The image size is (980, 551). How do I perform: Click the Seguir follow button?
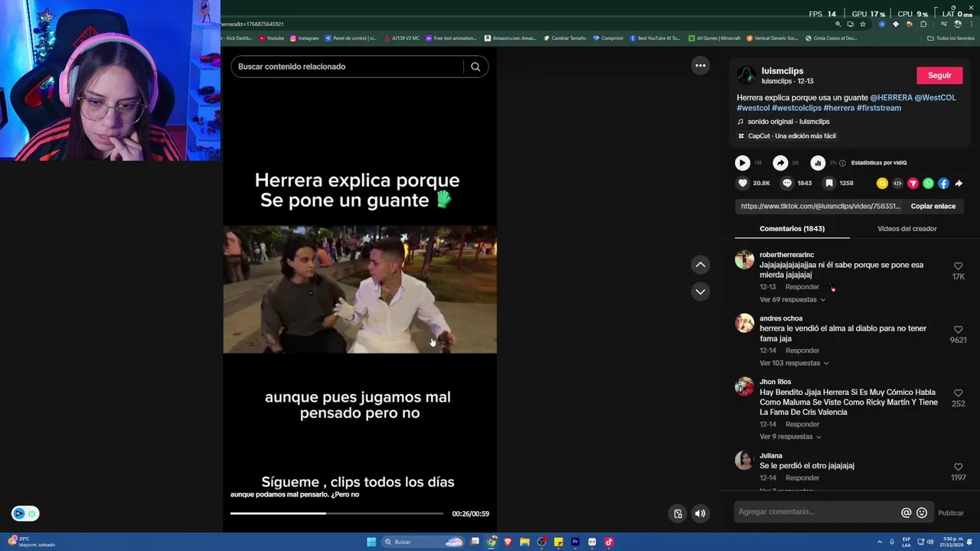pos(939,75)
